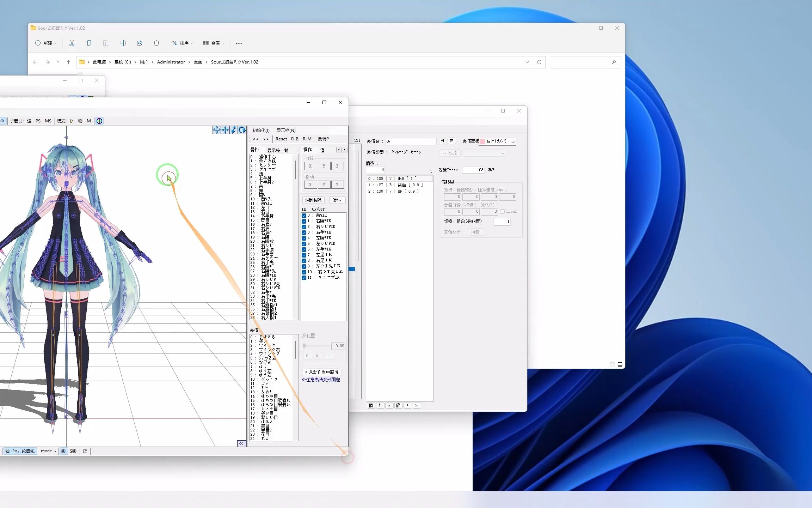Go up one folder in Explorer

pyautogui.click(x=68, y=62)
